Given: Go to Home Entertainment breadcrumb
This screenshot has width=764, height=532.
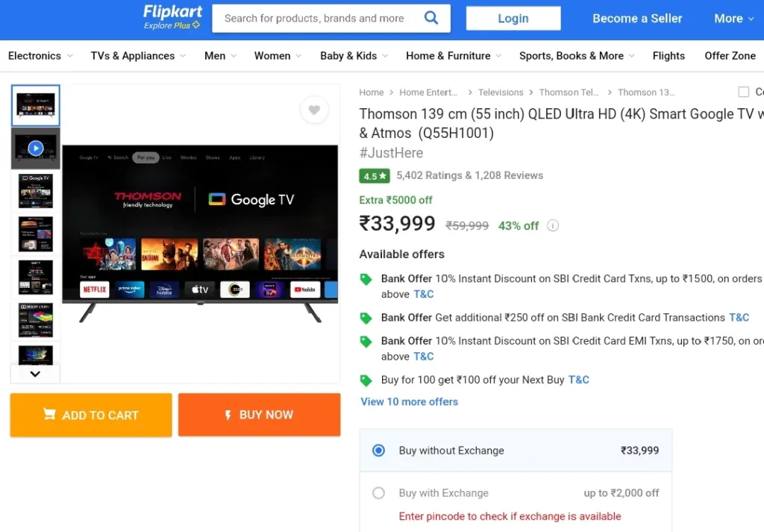Looking at the screenshot, I should (428, 92).
